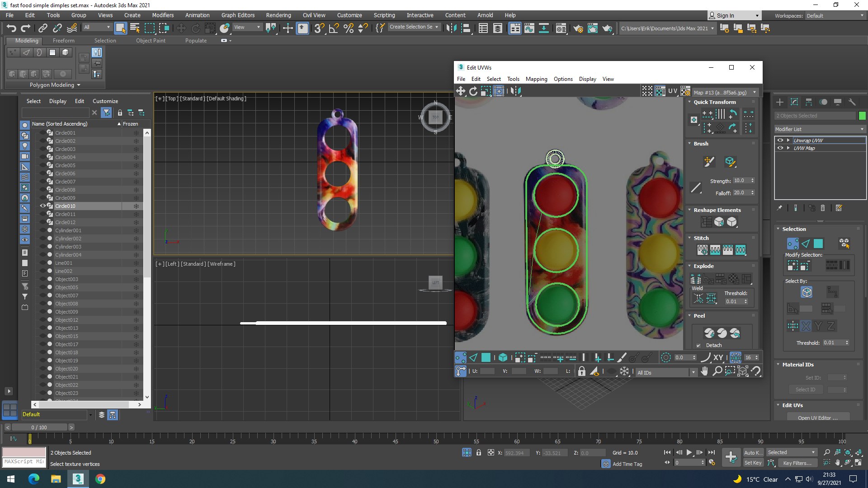The image size is (868, 488).
Task: Open Tools menu in Edit UVWs
Action: [513, 79]
